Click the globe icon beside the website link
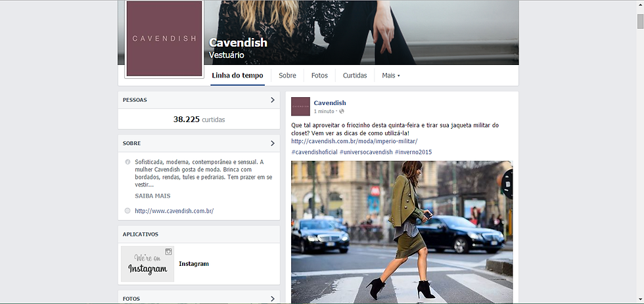The image size is (644, 304). [127, 211]
